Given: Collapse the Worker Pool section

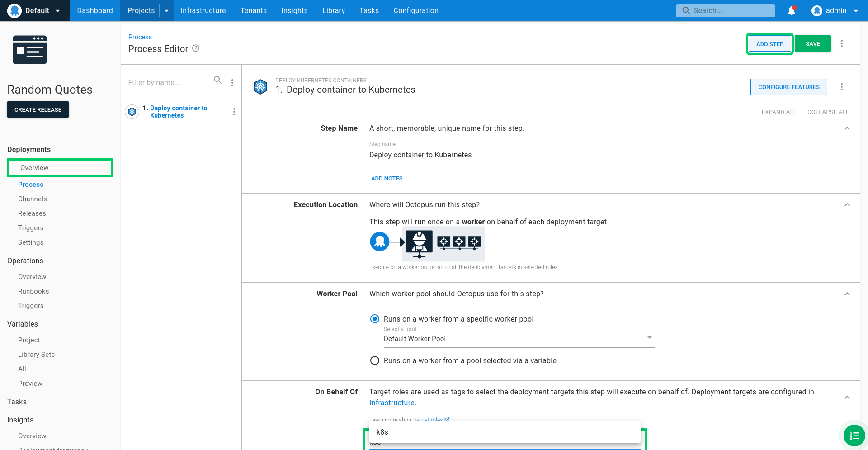Looking at the screenshot, I should (x=847, y=294).
